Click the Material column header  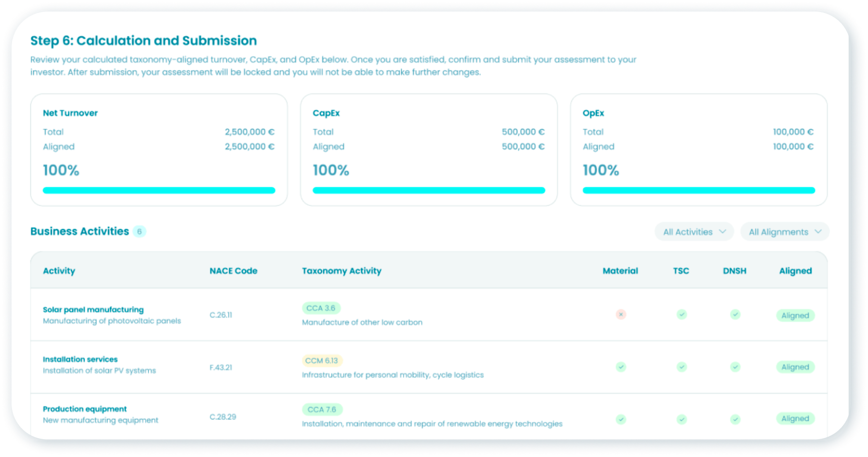(x=620, y=271)
